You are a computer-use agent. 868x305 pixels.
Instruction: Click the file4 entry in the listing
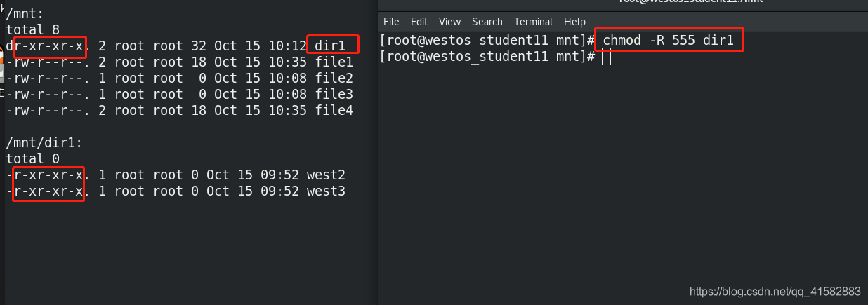334,110
